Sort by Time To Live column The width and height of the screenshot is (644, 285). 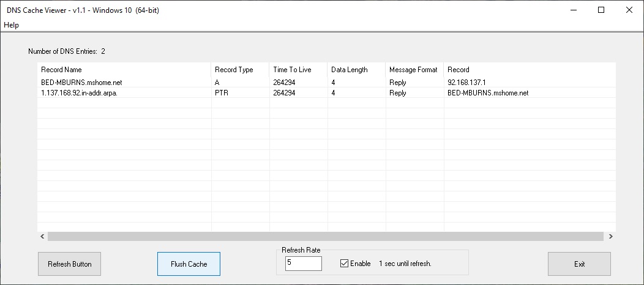pos(299,70)
